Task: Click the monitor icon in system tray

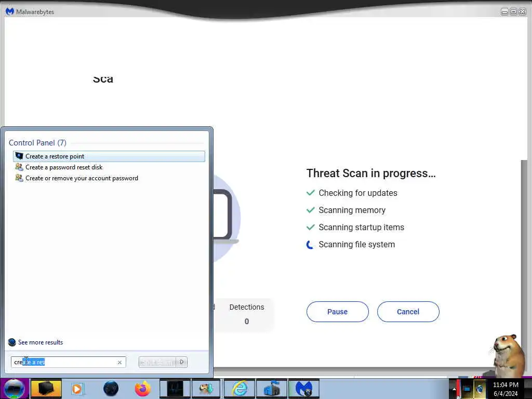Action: [467, 389]
